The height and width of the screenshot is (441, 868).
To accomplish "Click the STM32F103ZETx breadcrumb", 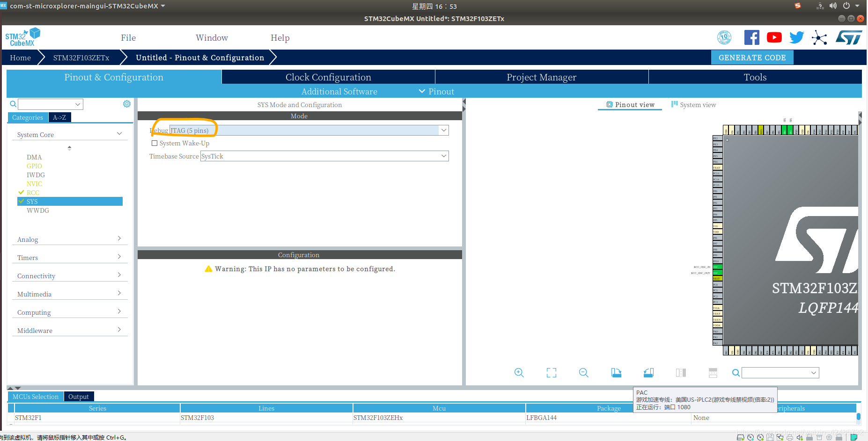I will [x=81, y=58].
